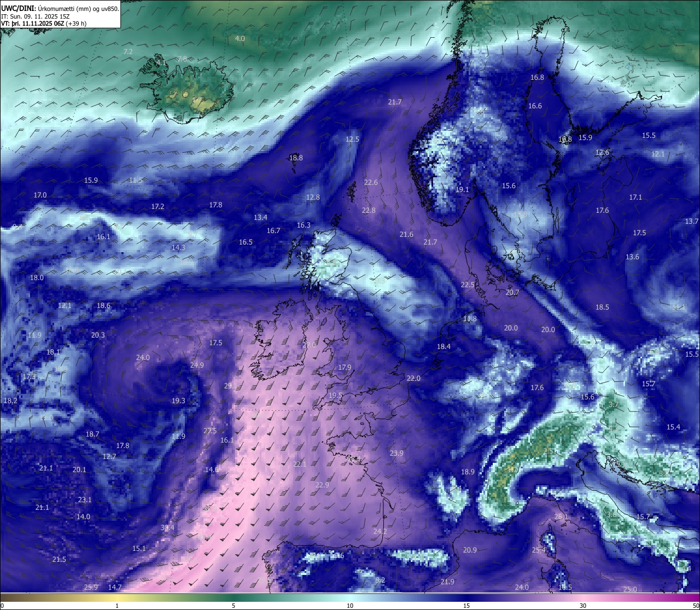The height and width of the screenshot is (610, 700).
Task: Click the 22.5 value over Denmark
Action: [x=468, y=285]
